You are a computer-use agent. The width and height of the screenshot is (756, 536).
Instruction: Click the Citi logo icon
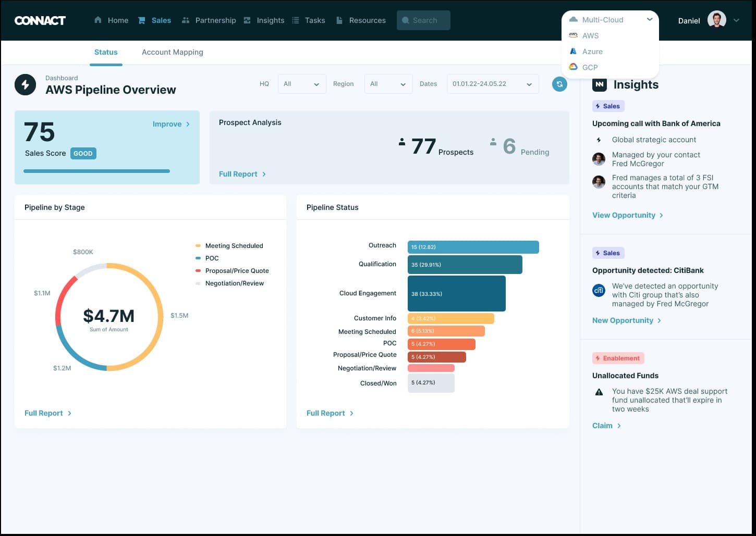click(x=599, y=290)
